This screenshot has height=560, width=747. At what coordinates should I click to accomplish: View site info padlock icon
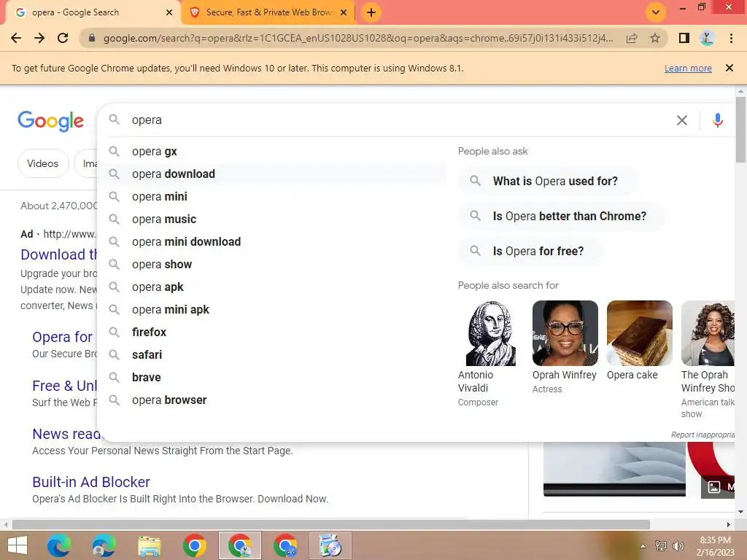coord(92,38)
